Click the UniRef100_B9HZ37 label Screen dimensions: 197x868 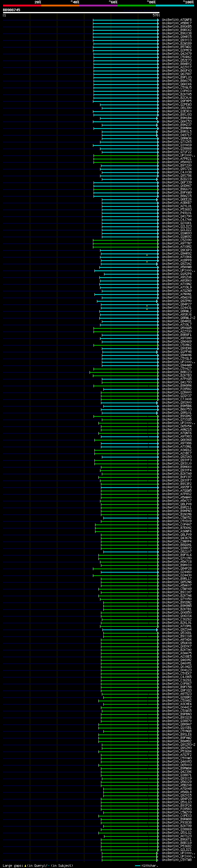177,125
